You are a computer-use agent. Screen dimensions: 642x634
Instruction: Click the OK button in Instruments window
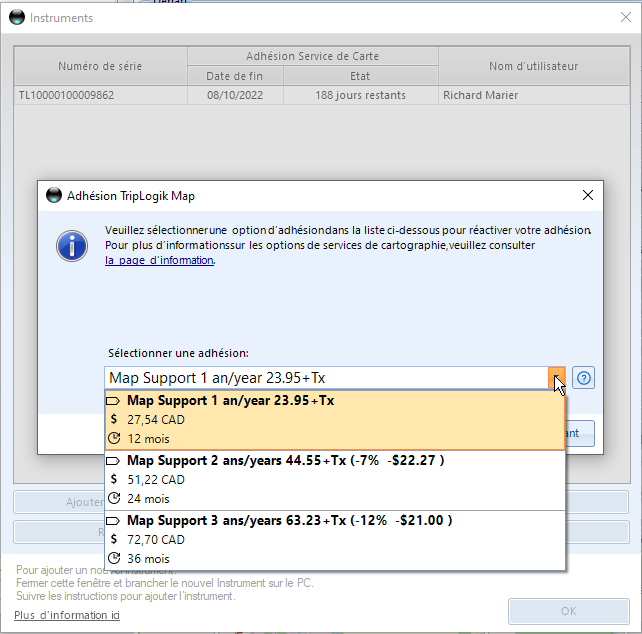click(x=569, y=611)
